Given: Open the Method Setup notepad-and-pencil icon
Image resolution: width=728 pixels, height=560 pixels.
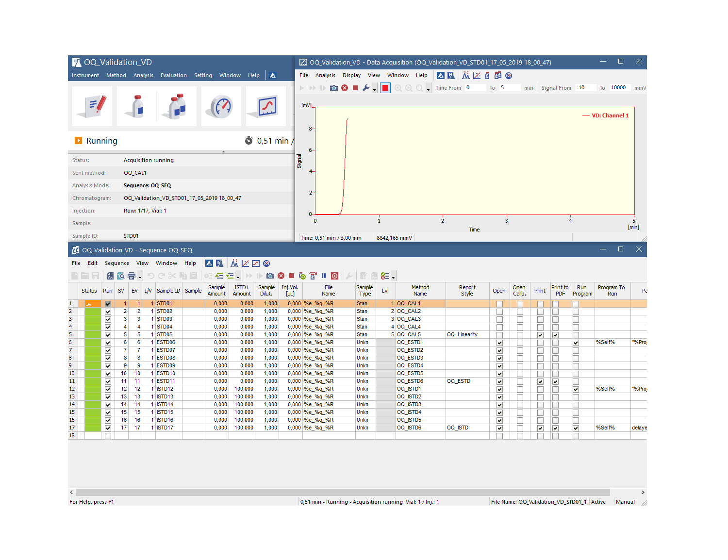Looking at the screenshot, I should (x=92, y=106).
